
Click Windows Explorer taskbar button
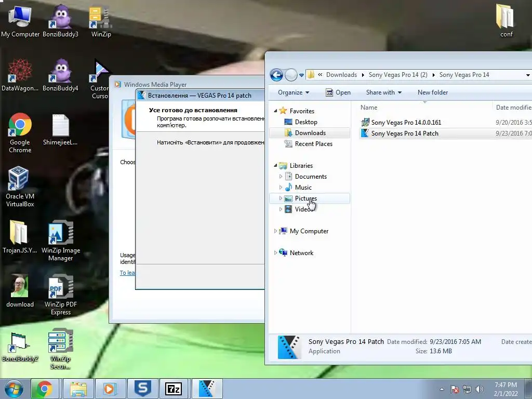[78, 389]
